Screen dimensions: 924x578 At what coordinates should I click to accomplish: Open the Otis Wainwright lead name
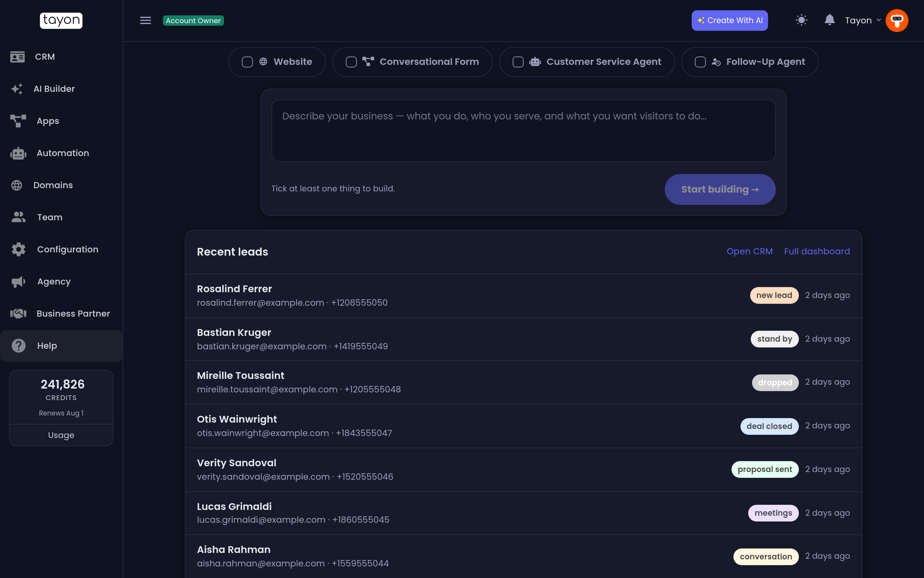237,419
